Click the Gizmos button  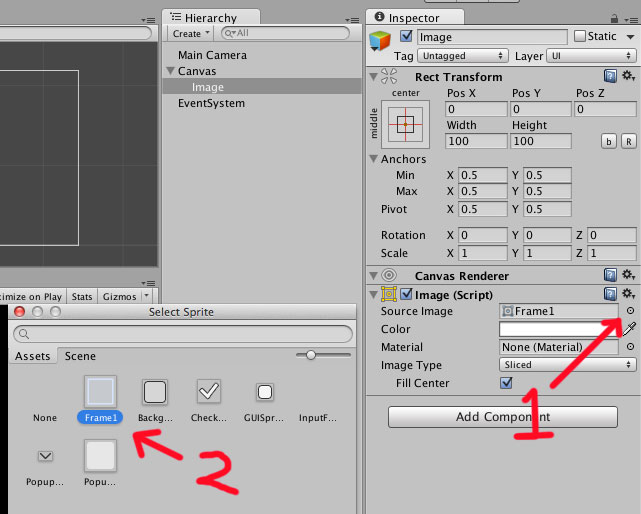(119, 296)
